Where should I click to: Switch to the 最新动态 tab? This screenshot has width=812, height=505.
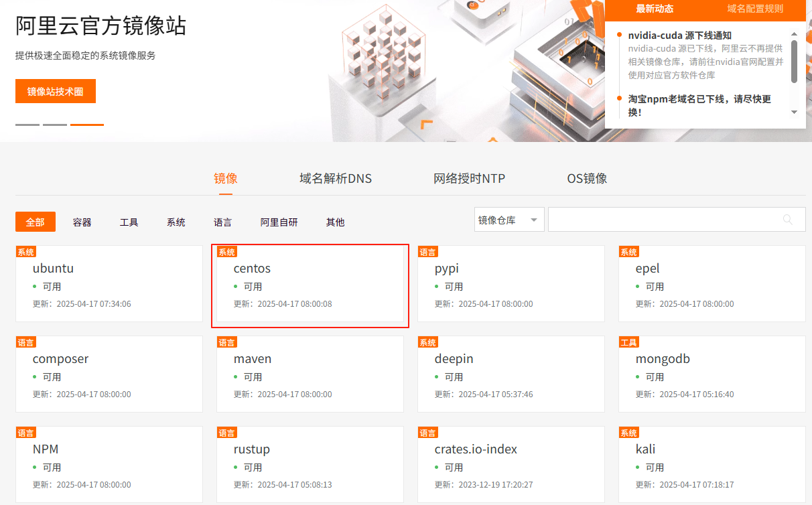pyautogui.click(x=655, y=9)
